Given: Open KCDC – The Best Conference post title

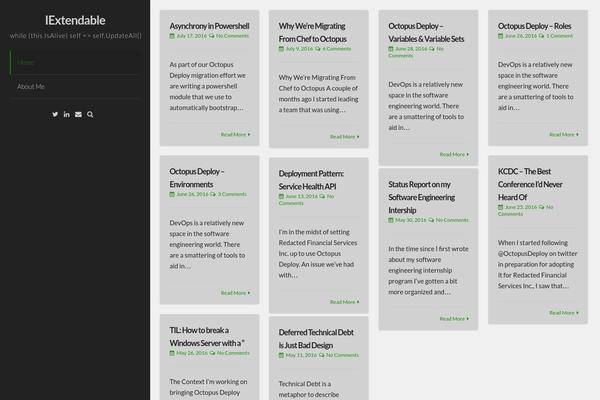Looking at the screenshot, I should point(530,184).
